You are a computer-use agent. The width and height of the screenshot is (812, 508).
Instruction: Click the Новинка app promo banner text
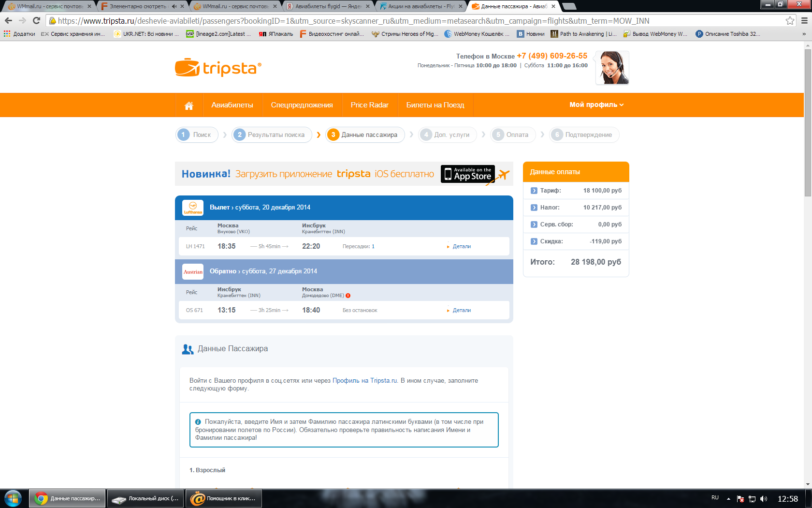pos(308,174)
